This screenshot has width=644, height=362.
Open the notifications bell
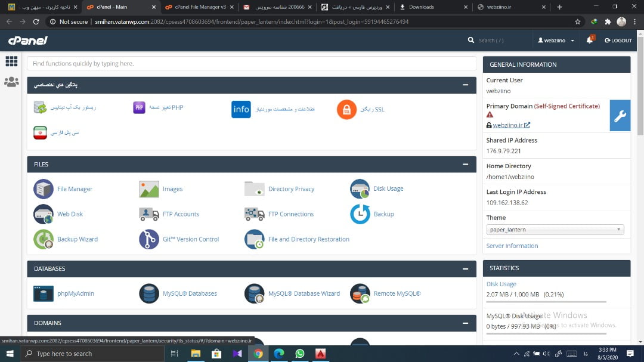pos(590,40)
